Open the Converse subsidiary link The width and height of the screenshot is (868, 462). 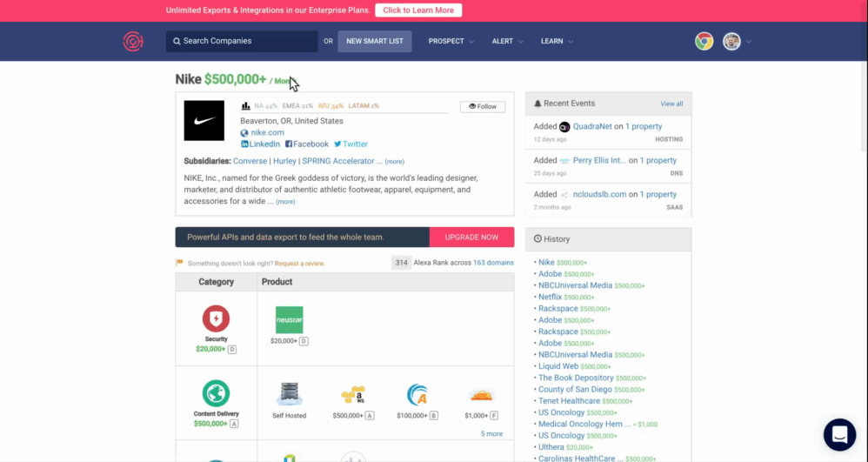coord(250,161)
